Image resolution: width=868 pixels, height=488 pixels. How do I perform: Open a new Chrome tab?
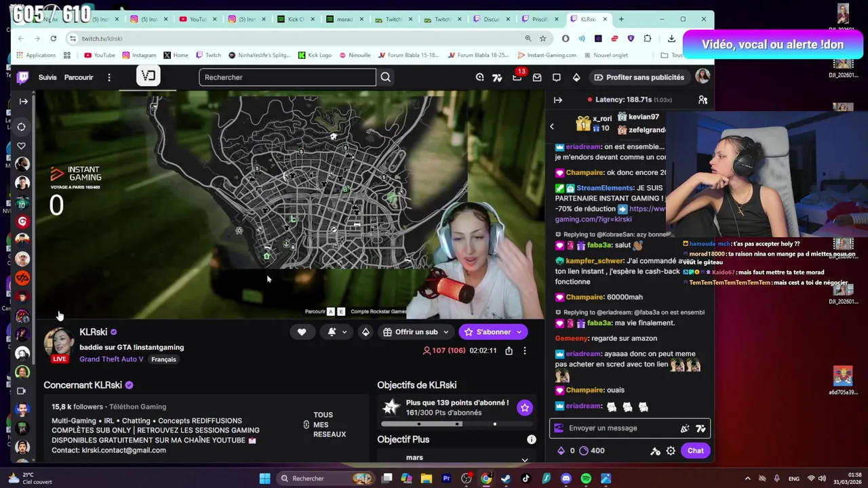coord(621,19)
